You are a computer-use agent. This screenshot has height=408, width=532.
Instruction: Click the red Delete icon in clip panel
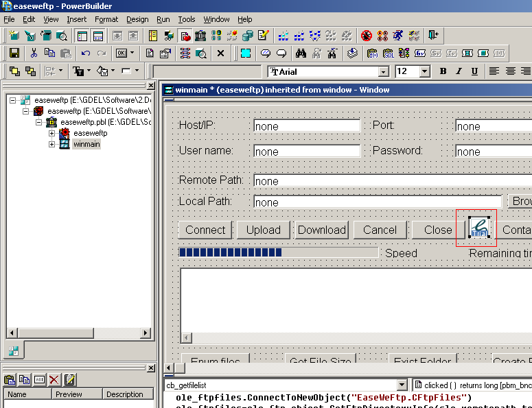pyautogui.click(x=54, y=380)
